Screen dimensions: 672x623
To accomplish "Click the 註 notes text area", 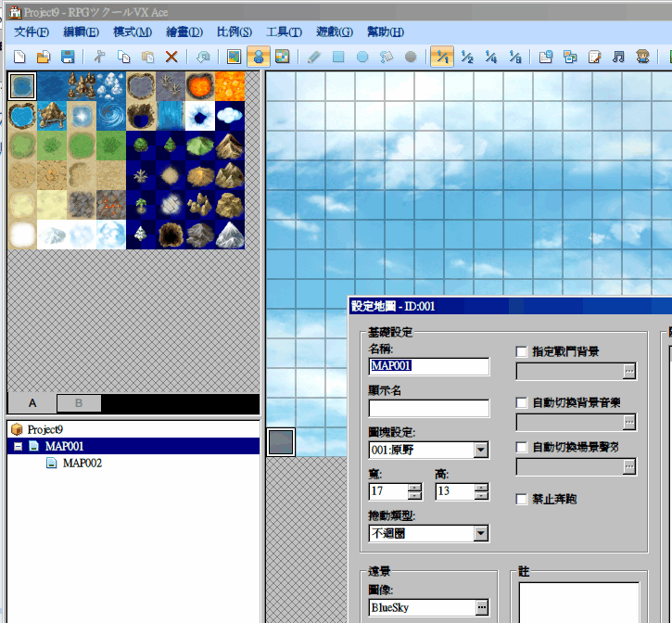I will 578,603.
